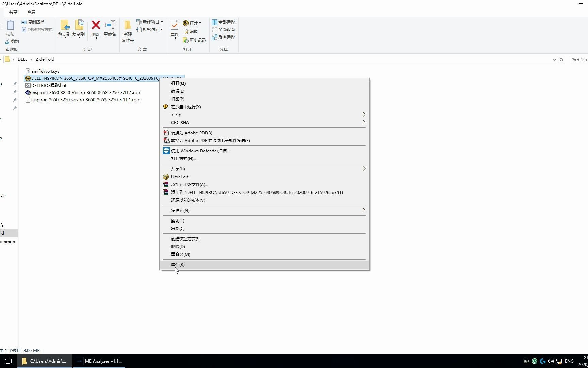Click History (历史记录) in the ribbon

pos(195,40)
